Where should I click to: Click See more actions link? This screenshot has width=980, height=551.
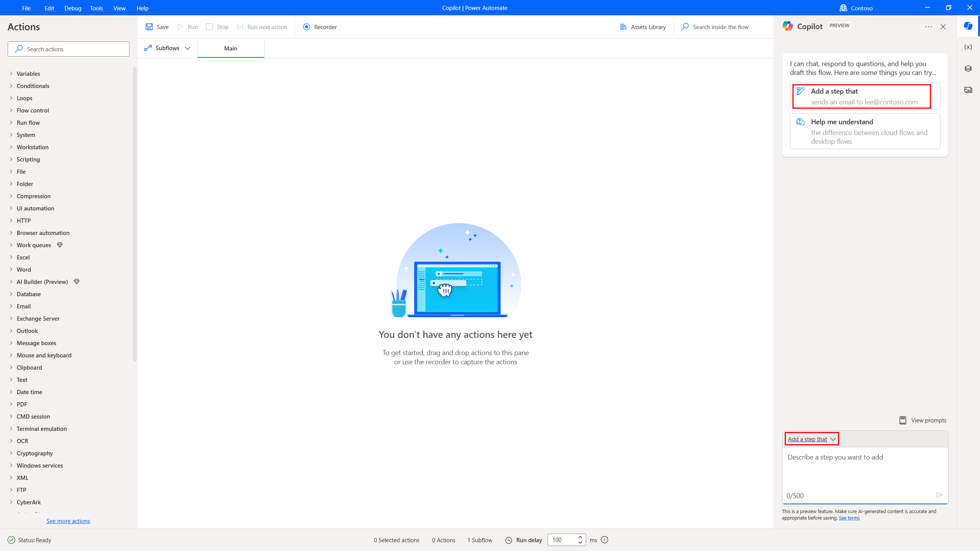point(68,521)
